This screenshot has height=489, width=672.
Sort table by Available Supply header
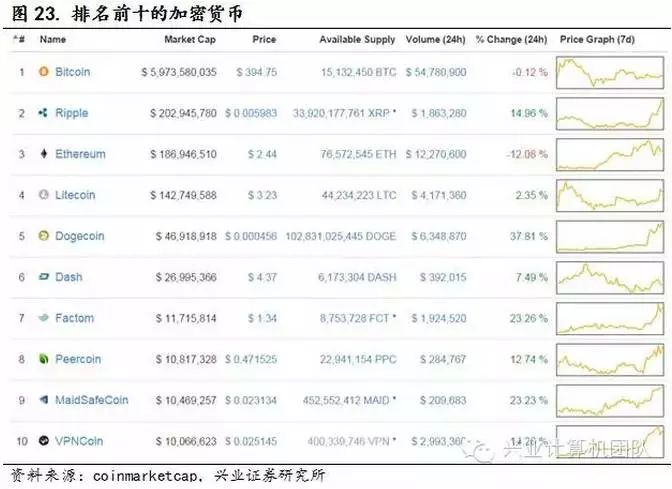point(357,40)
